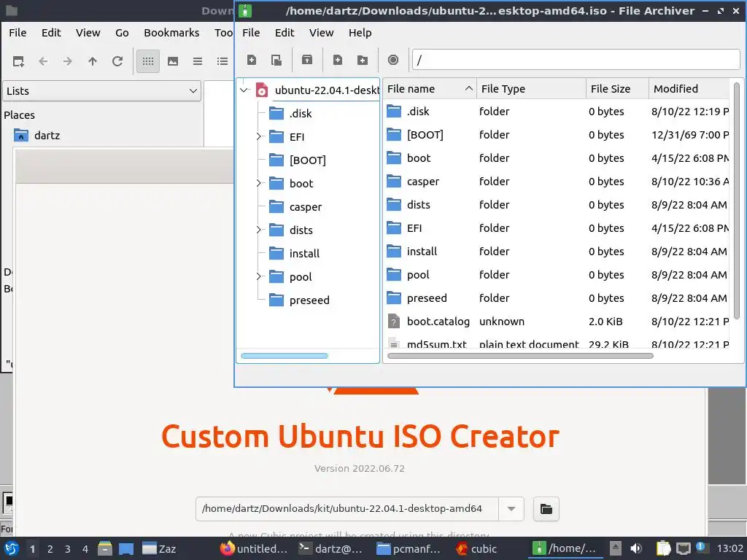Go back in the file manager

(x=43, y=61)
